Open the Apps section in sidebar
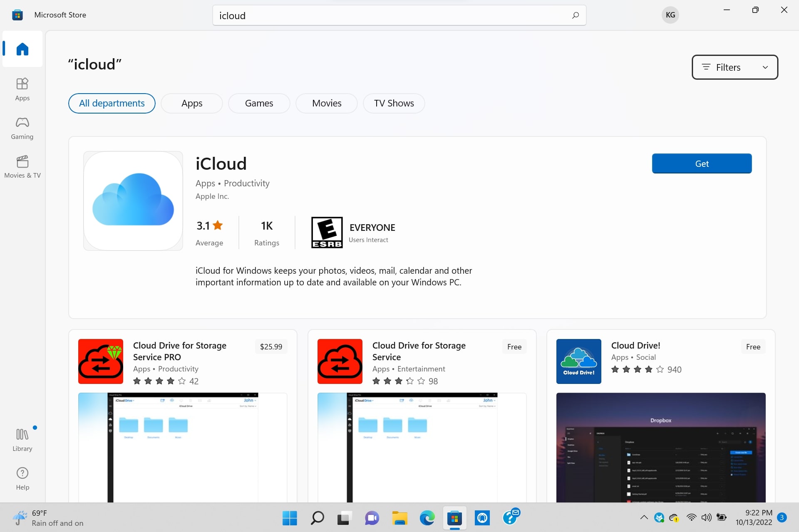 tap(22, 89)
